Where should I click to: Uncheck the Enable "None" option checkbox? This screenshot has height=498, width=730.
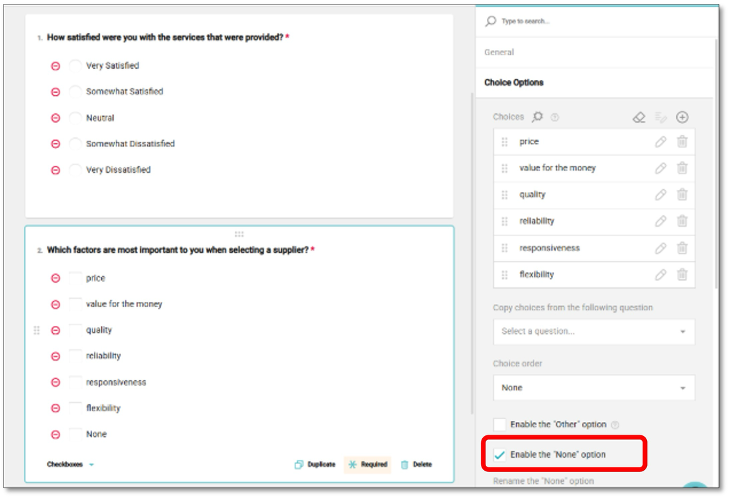(500, 455)
